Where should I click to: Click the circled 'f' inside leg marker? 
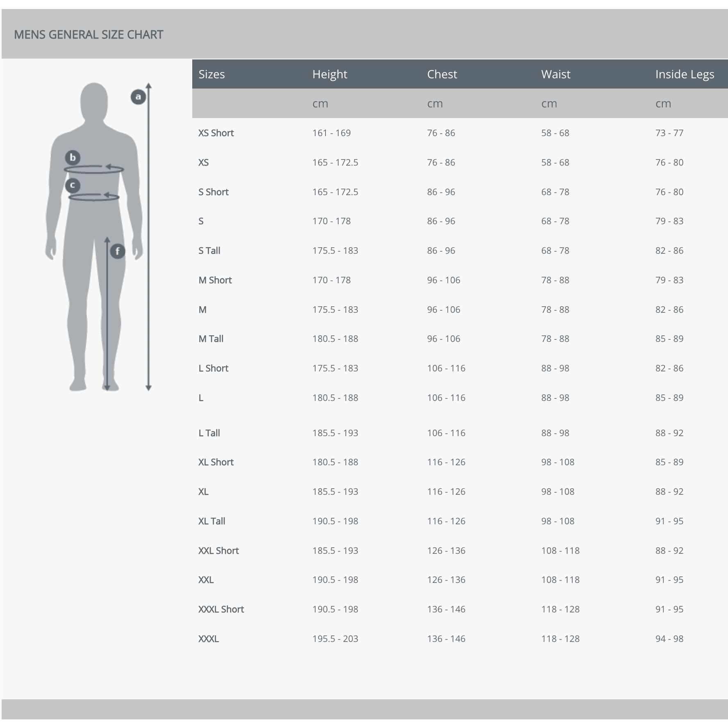(x=118, y=251)
